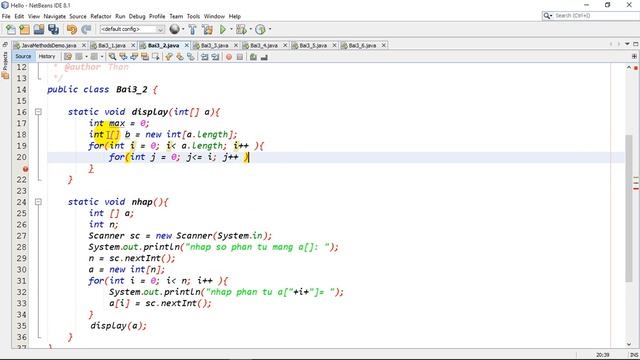Click the red error marker in the gutter
Viewport: 640px width, 360px height.
(x=25, y=169)
